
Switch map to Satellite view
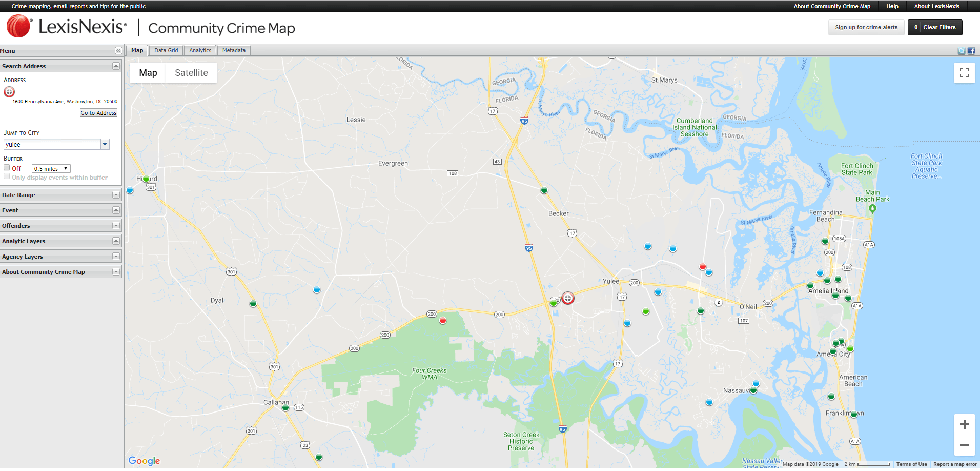point(191,73)
